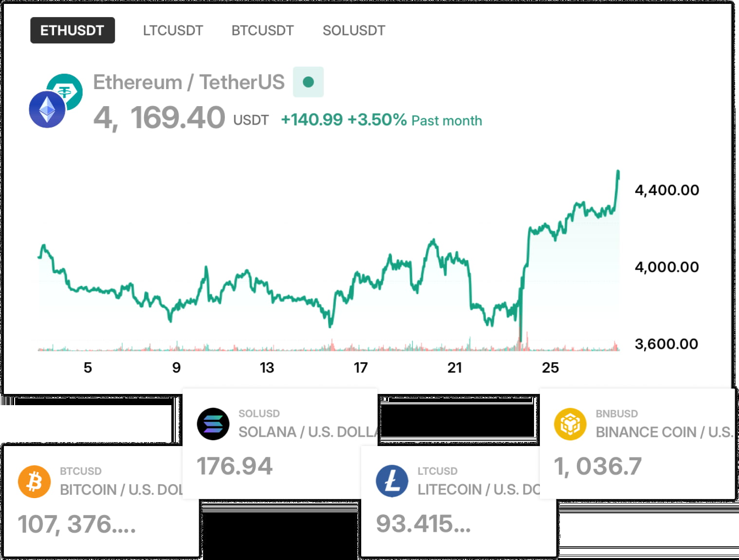Click the Past month label
The height and width of the screenshot is (560, 739).
445,120
